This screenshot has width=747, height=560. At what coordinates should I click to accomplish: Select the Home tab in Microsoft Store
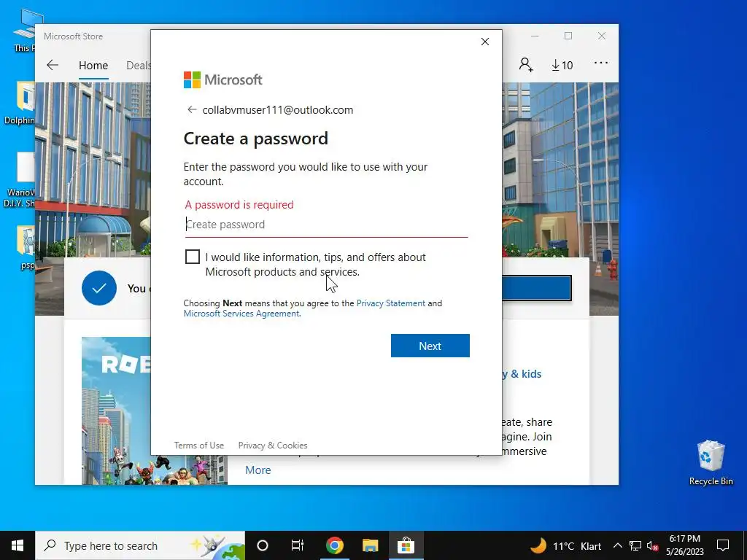[x=93, y=65]
